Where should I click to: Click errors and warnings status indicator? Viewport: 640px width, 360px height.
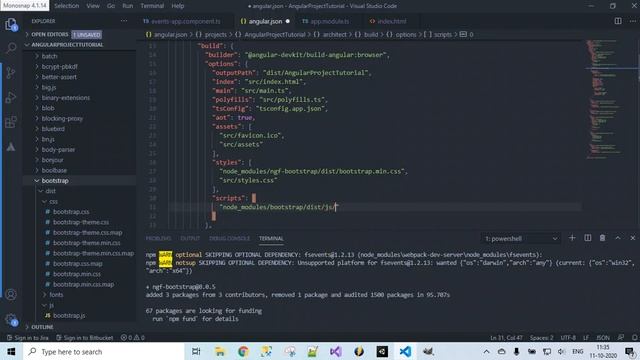[x=133, y=338]
